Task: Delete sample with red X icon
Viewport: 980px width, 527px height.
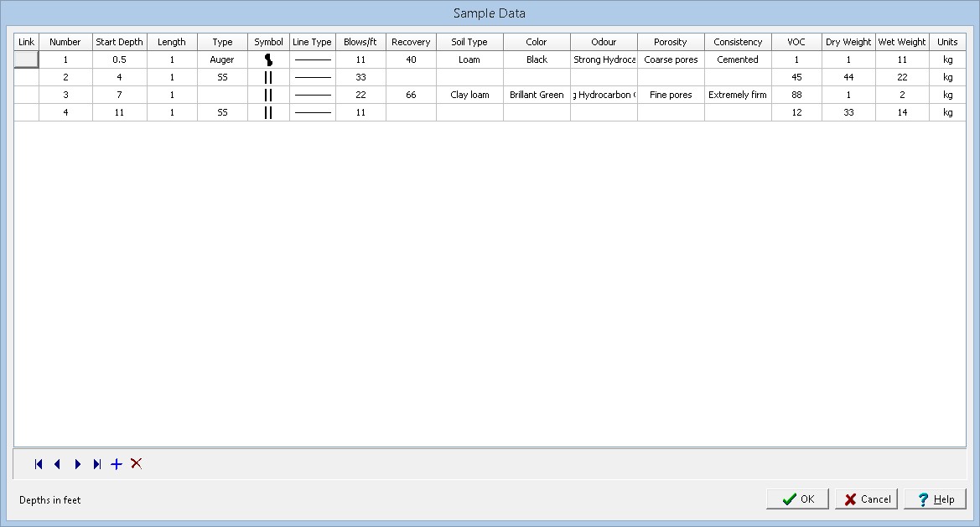Action: (x=137, y=463)
